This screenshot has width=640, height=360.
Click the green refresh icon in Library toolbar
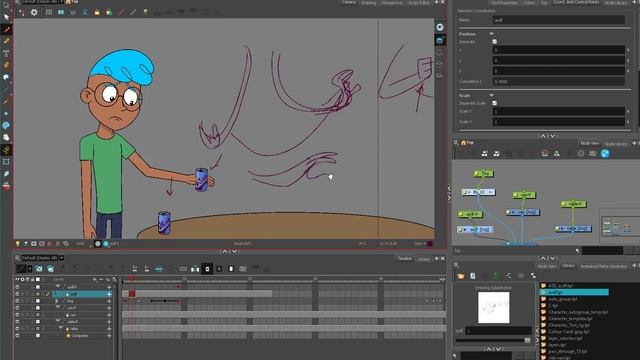(x=496, y=276)
